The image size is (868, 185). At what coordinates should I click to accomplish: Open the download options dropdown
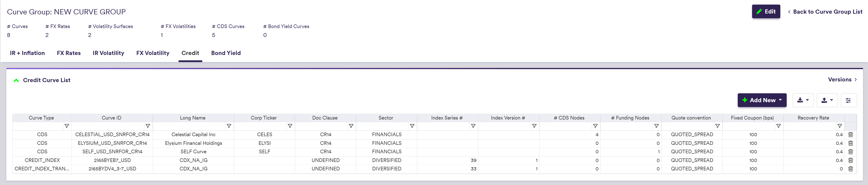[x=803, y=100]
